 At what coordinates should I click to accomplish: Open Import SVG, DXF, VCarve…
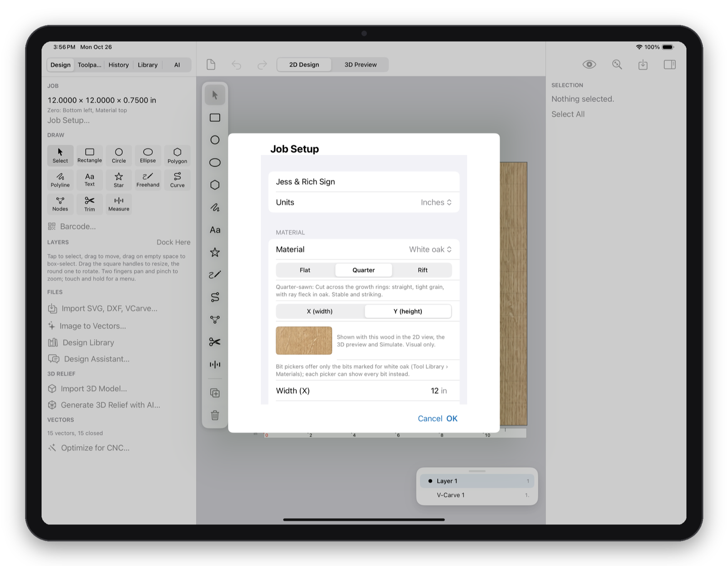point(103,308)
